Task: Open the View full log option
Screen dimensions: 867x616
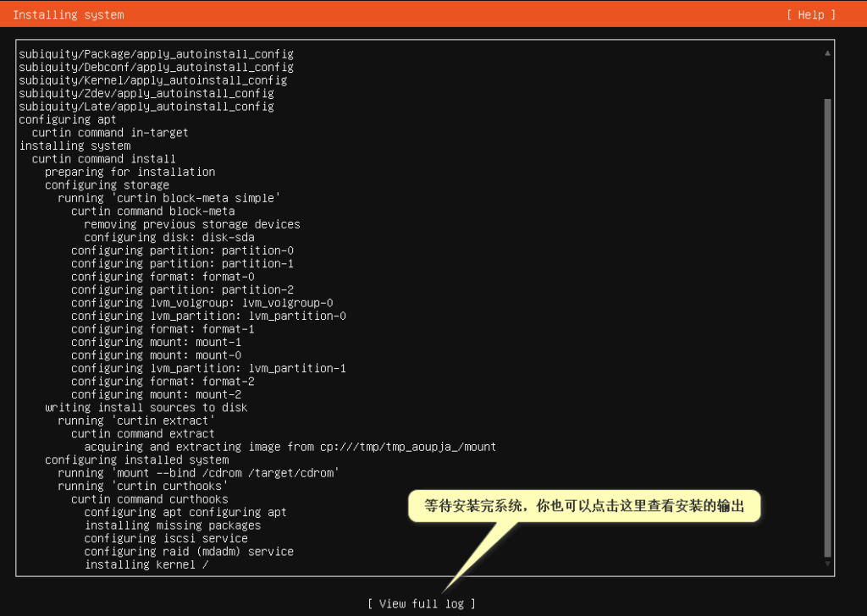Action: pos(421,603)
